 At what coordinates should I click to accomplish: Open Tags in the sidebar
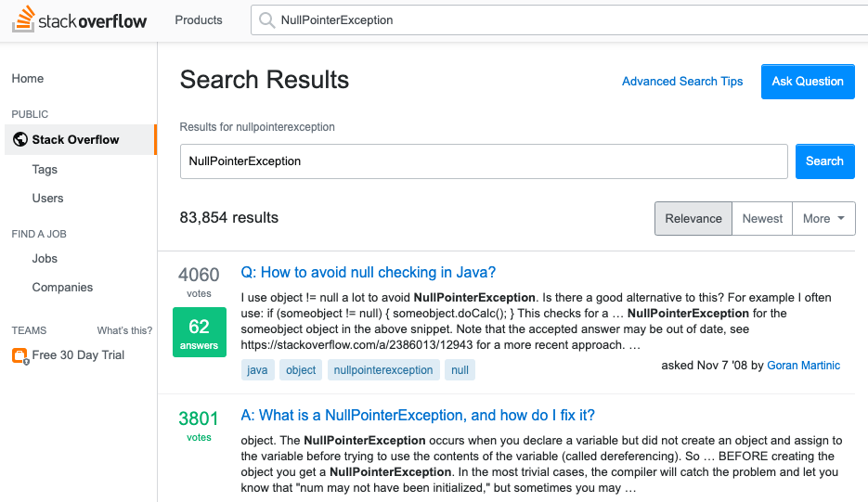click(45, 170)
